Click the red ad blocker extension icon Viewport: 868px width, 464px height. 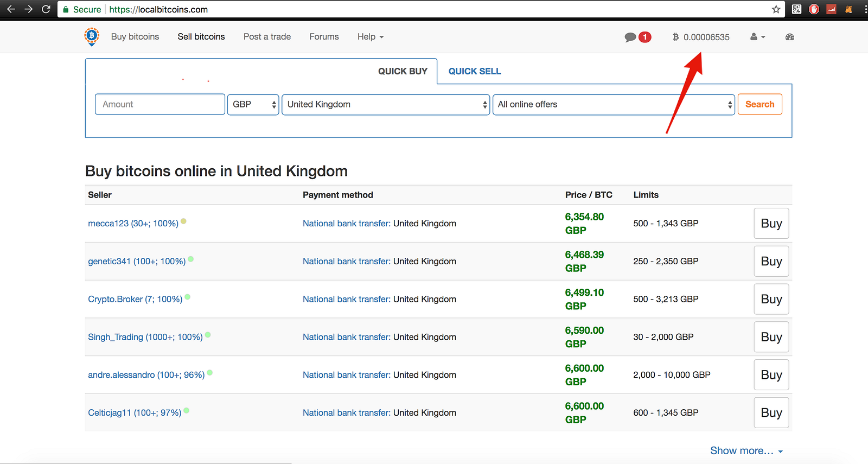(814, 9)
